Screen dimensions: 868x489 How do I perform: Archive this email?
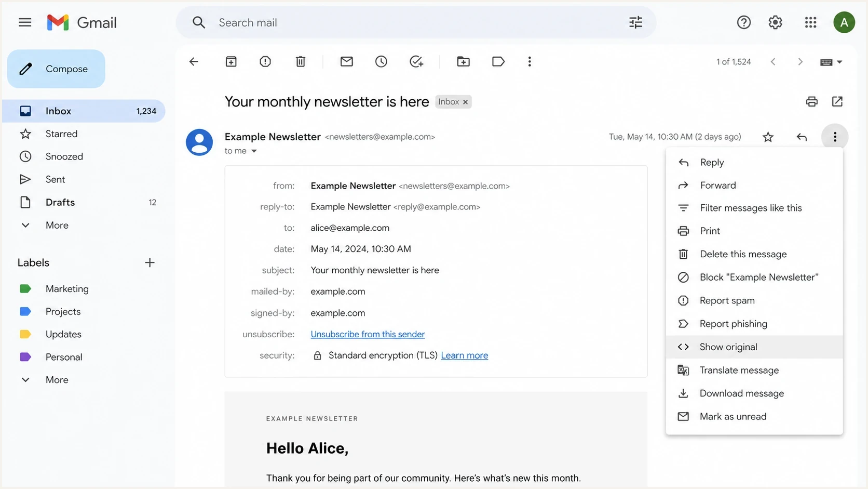(231, 61)
